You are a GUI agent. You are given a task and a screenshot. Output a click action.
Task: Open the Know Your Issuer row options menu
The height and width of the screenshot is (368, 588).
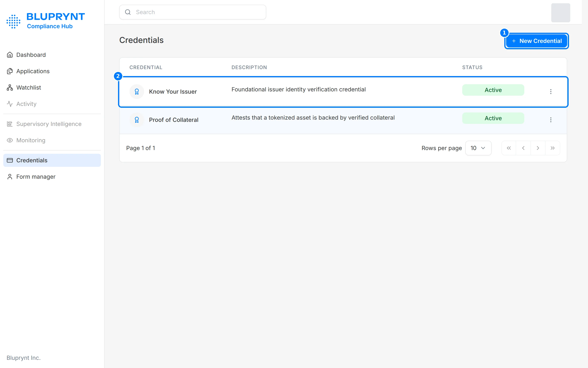coord(551,92)
